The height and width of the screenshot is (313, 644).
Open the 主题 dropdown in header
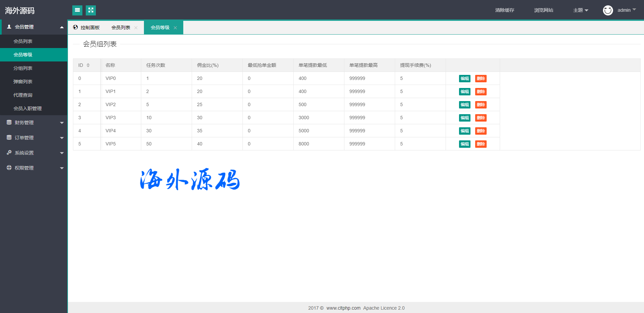tap(580, 10)
